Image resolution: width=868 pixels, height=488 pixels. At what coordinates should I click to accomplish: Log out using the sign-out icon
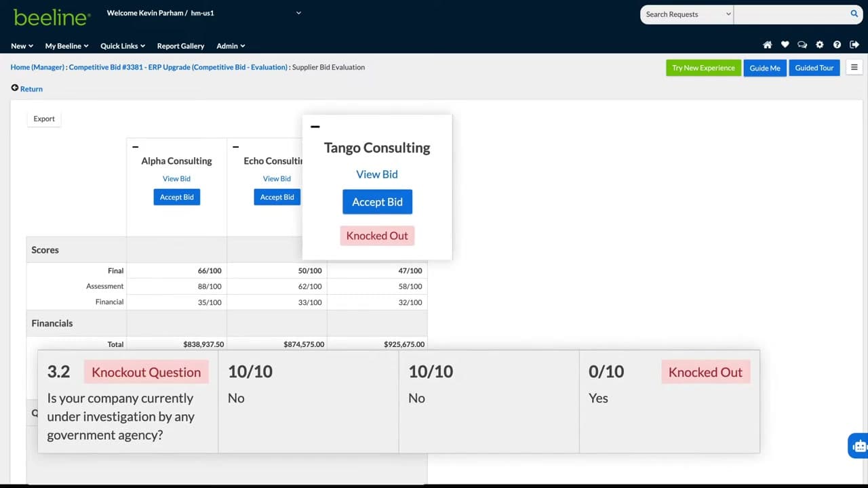click(x=854, y=45)
